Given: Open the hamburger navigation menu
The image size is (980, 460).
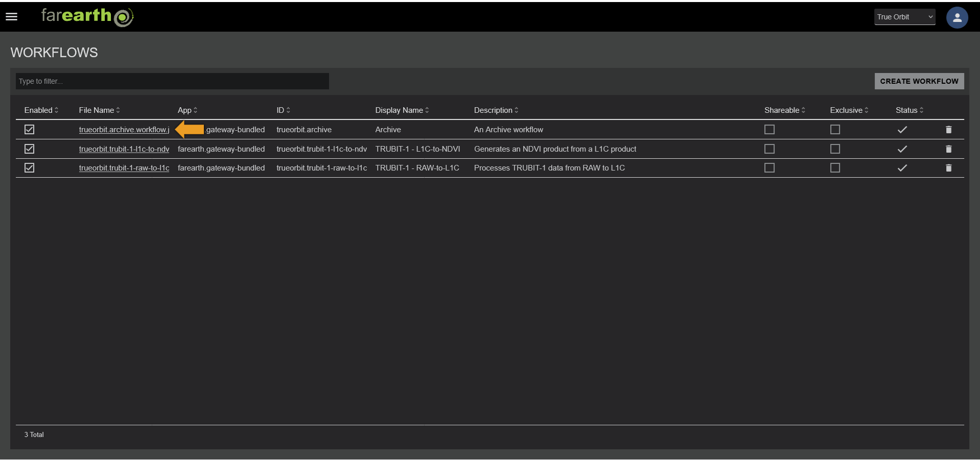Looking at the screenshot, I should 11,17.
